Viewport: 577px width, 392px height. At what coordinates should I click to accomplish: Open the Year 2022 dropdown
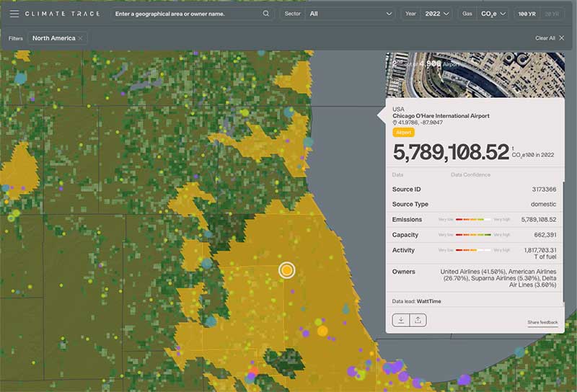[x=437, y=14]
